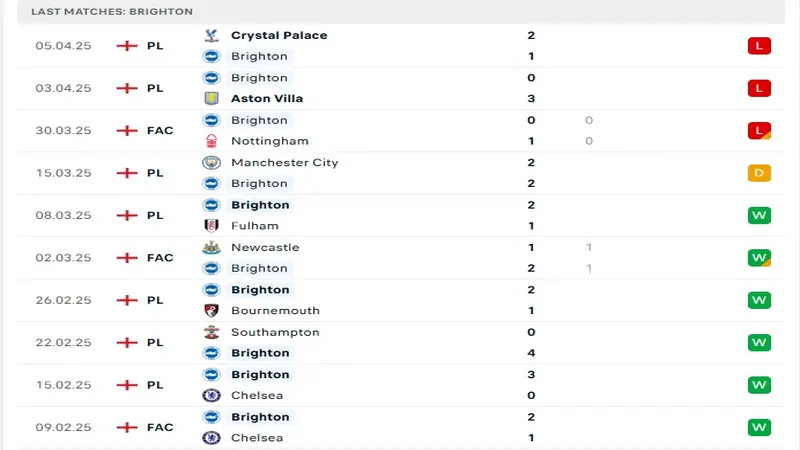Click the England flag for the 05.04.25 match
This screenshot has width=800, height=450.
[126, 46]
